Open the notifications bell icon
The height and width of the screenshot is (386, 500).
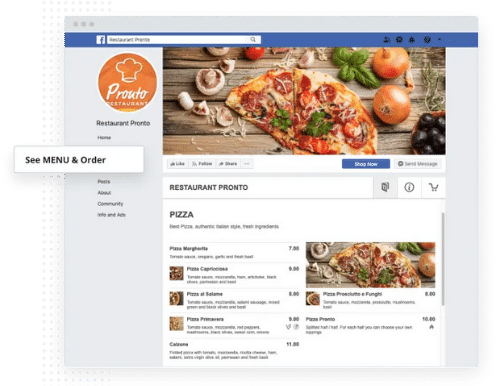click(412, 40)
